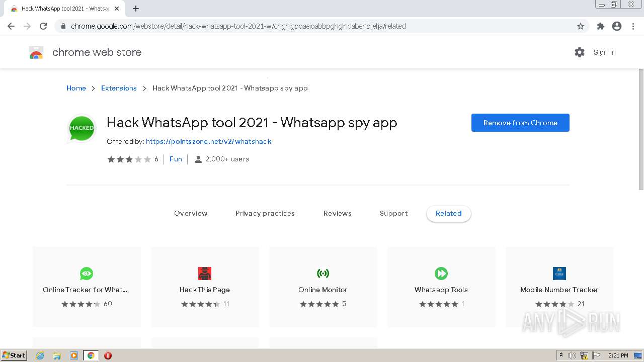Open the Chrome profile avatar
The height and width of the screenshot is (362, 644).
point(617,26)
